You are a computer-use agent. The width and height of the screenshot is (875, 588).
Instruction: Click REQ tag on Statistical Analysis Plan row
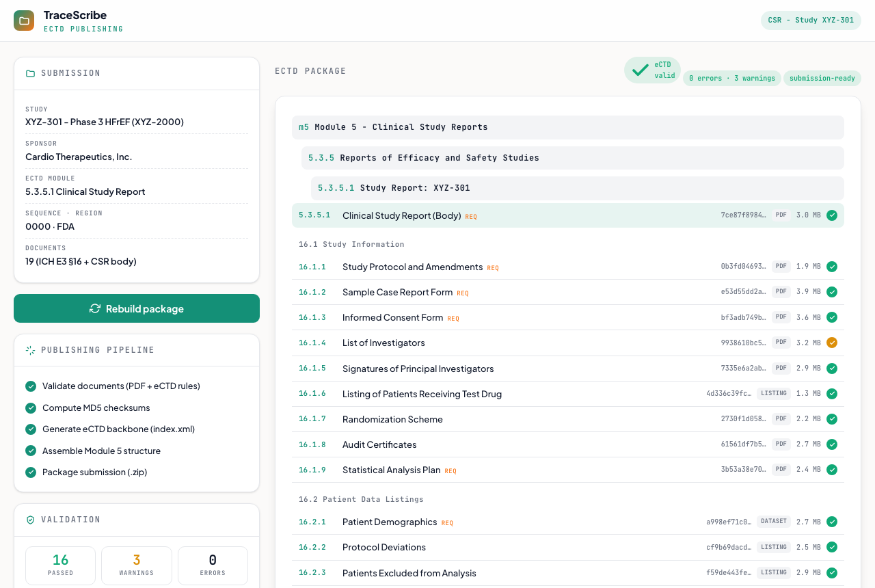[450, 471]
